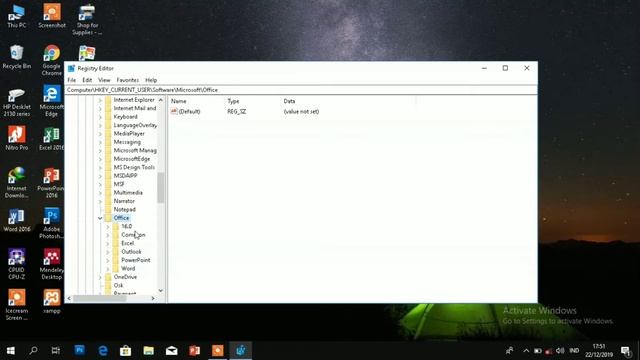This screenshot has width=640, height=360.
Task: Open the volume control in tray
Action: 560,351
